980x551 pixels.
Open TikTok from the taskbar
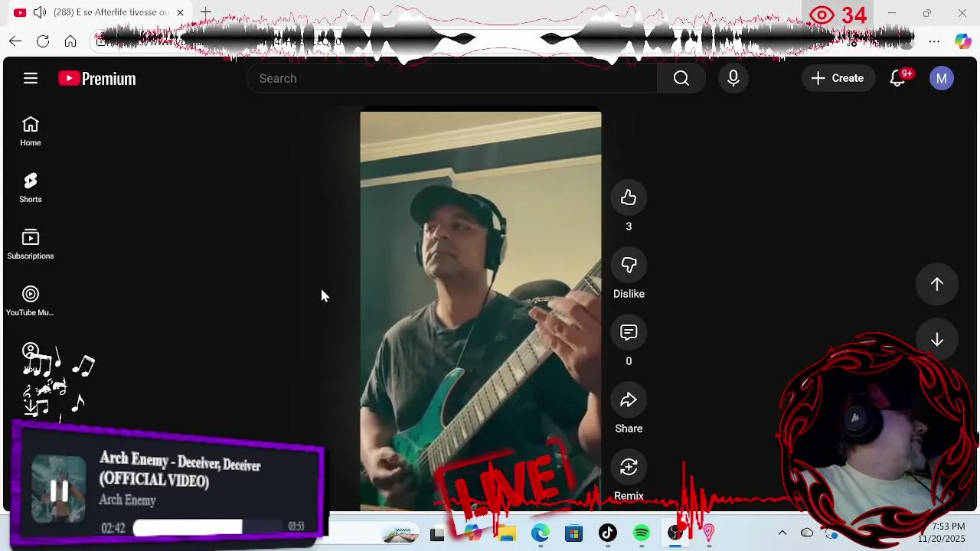point(608,533)
